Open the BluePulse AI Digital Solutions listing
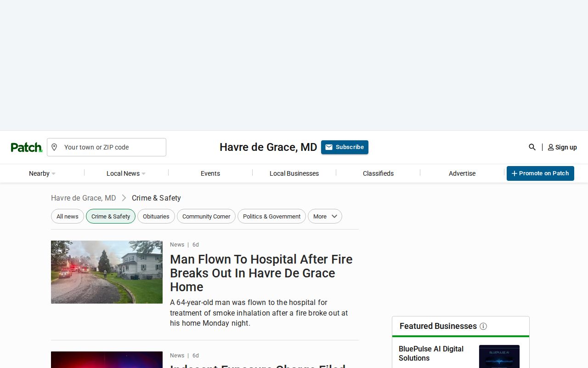The height and width of the screenshot is (368, 588). tap(431, 353)
